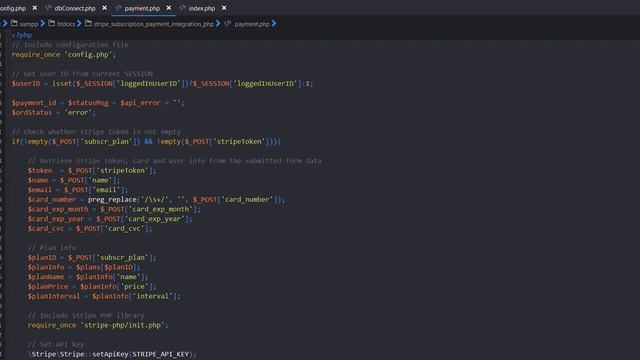Expand the chevron after xampp breadcrumb
Screen dimensions: 640x360
point(42,24)
